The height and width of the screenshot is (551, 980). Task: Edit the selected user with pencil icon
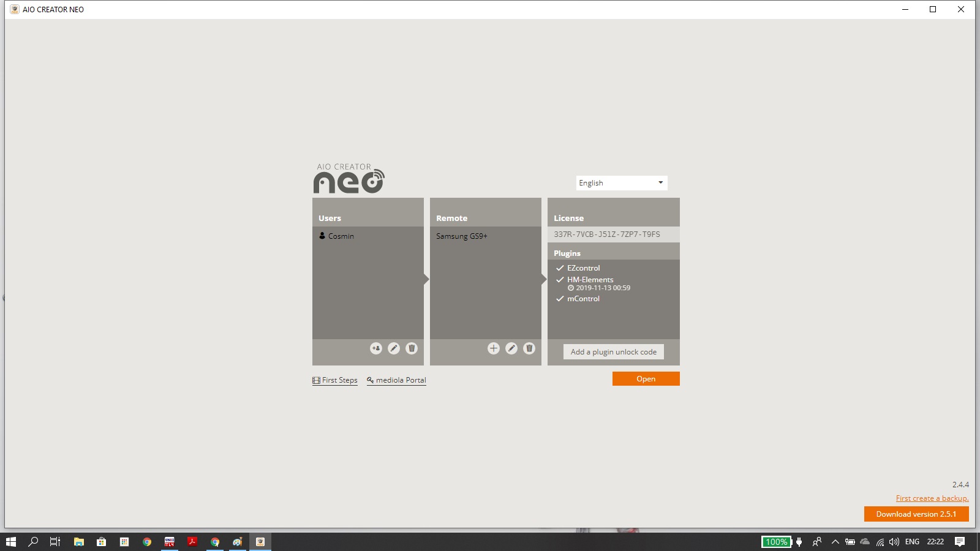[x=394, y=348]
